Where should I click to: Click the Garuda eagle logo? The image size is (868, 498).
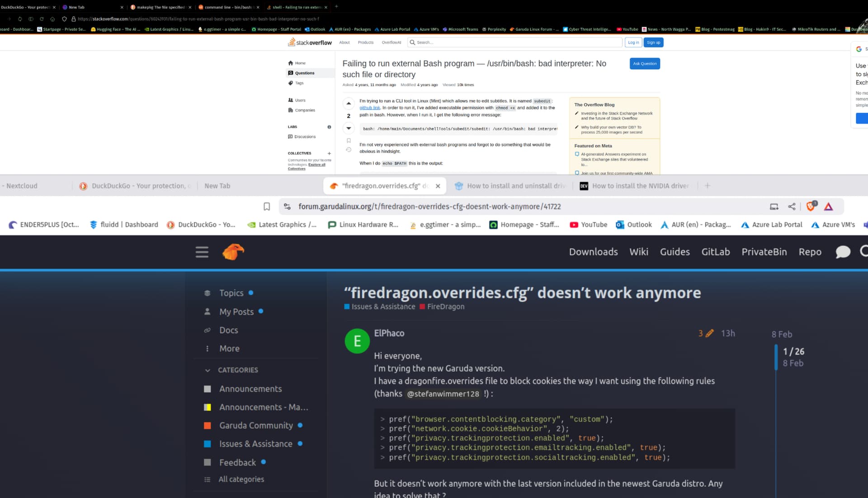[233, 252]
